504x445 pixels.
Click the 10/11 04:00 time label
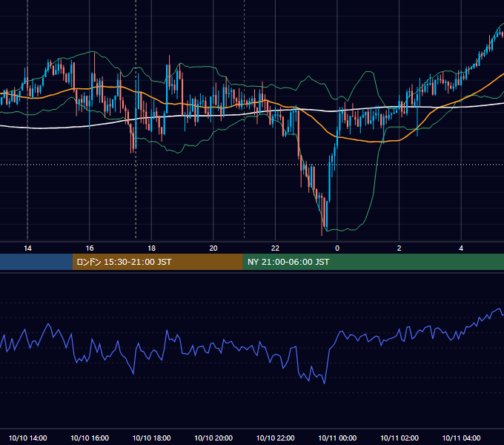[461, 438]
